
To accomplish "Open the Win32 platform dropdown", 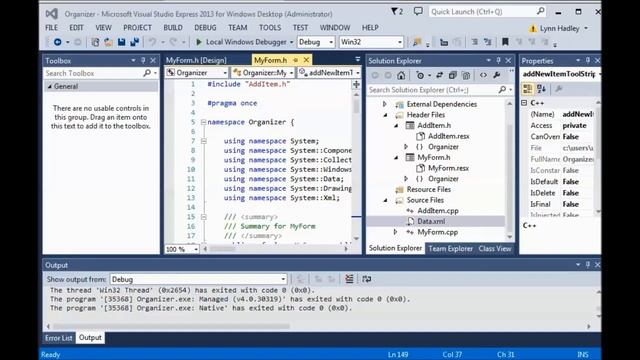I will click(371, 42).
